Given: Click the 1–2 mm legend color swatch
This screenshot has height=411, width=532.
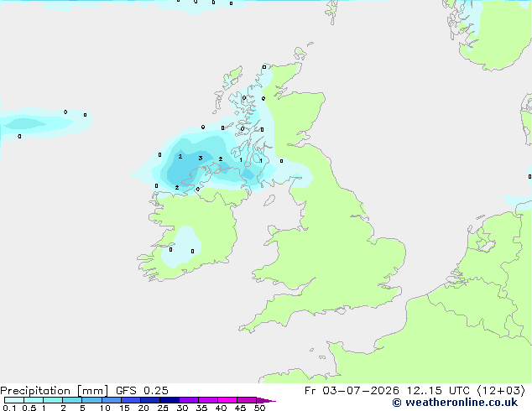Looking at the screenshot, I should tap(53, 400).
